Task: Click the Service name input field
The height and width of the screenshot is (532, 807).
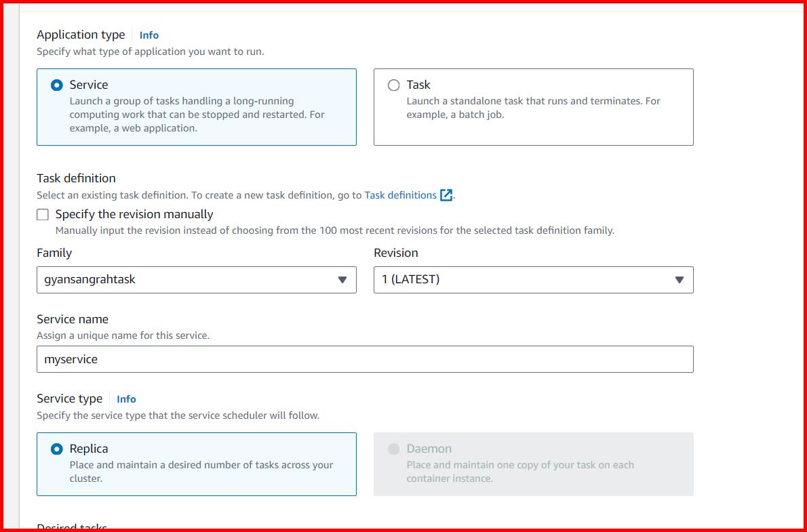Action: [x=365, y=359]
